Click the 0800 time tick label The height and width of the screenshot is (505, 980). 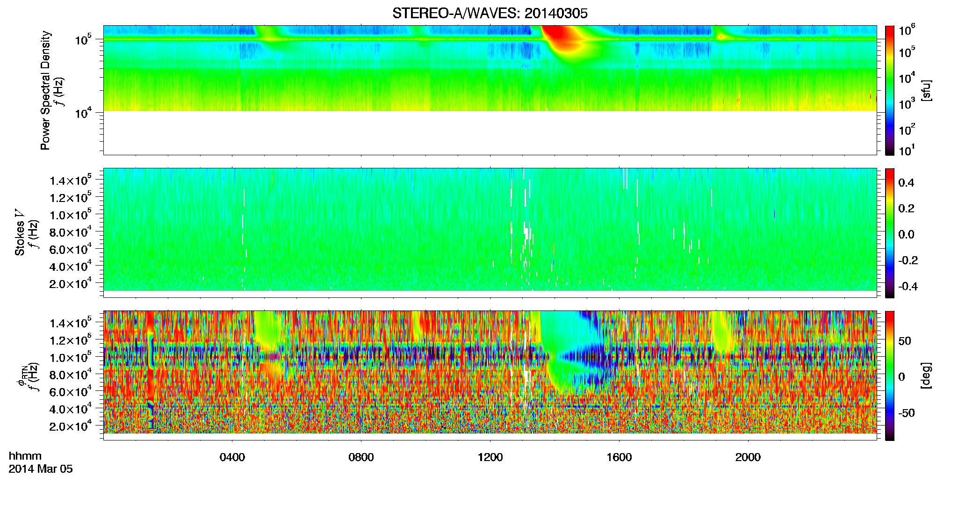361,457
